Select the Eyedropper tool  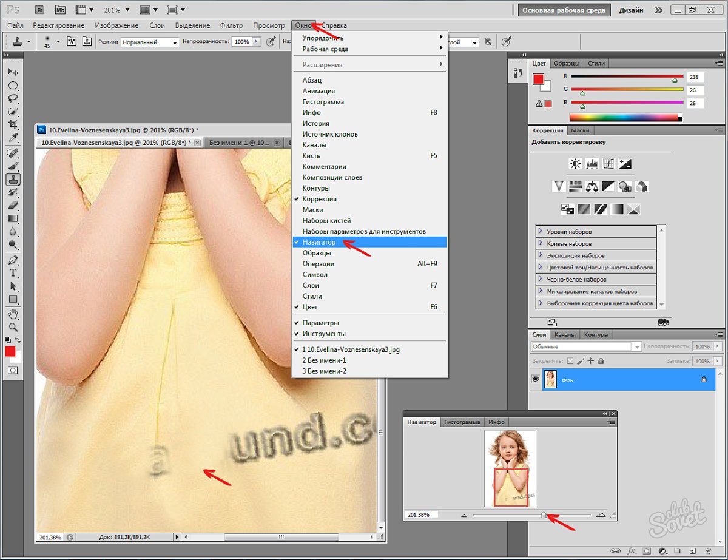pyautogui.click(x=13, y=138)
